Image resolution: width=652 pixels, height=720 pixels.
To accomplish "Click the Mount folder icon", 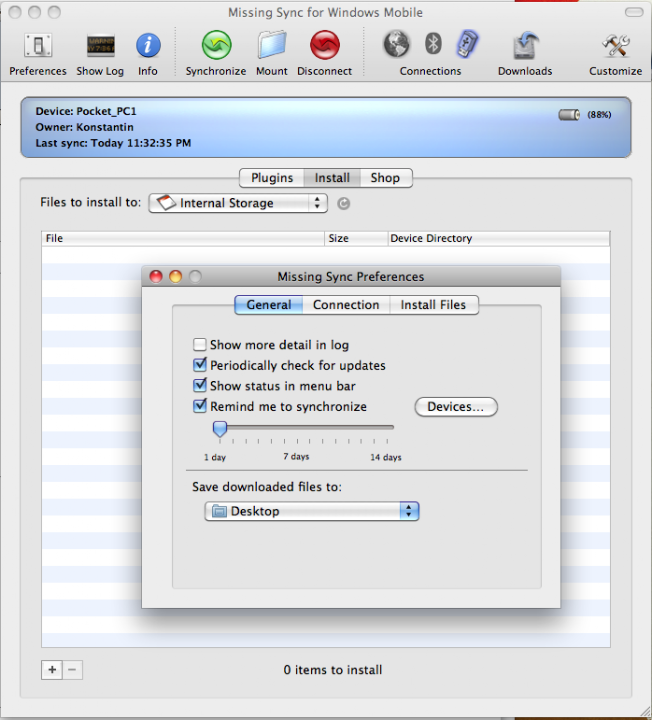I will pos(272,45).
